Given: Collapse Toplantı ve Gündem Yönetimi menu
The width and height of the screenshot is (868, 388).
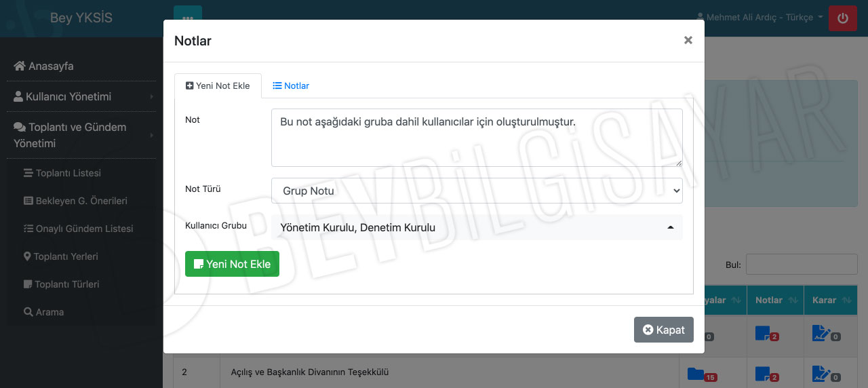Looking at the screenshot, I should tap(81, 135).
